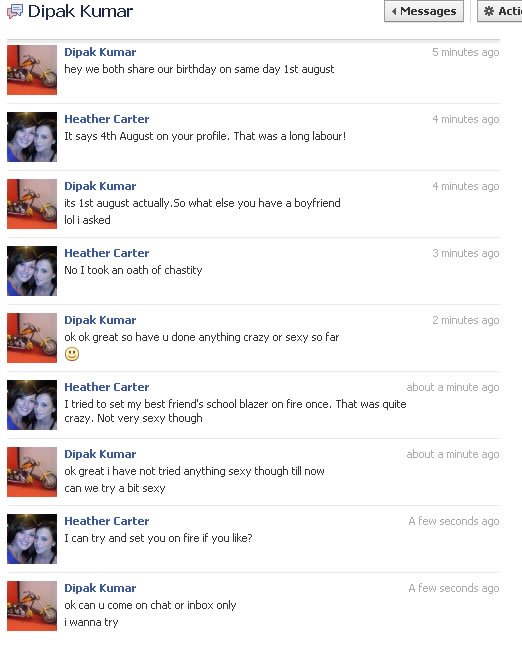Click the message thread icon beside Dipak Kumar title
This screenshot has height=651, width=522.
tap(15, 11)
